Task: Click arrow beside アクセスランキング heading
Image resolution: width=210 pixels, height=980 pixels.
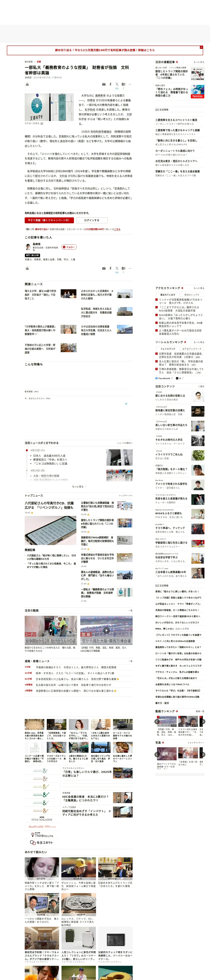Action: pos(182,288)
